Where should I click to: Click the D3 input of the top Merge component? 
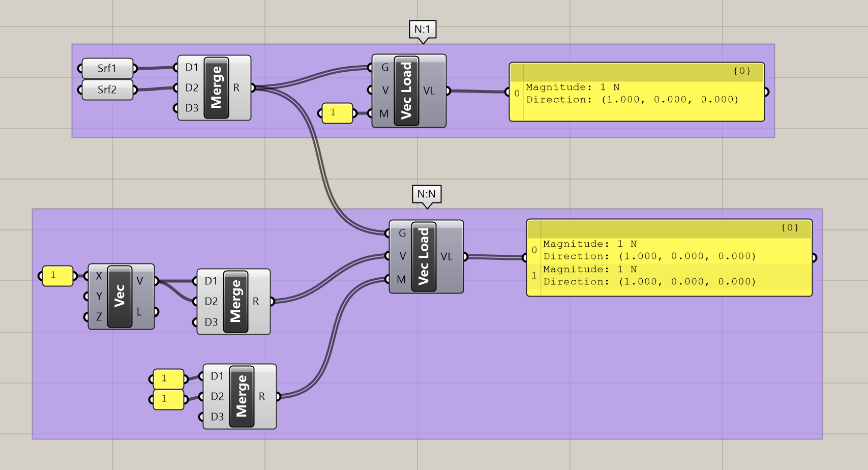[x=191, y=108]
